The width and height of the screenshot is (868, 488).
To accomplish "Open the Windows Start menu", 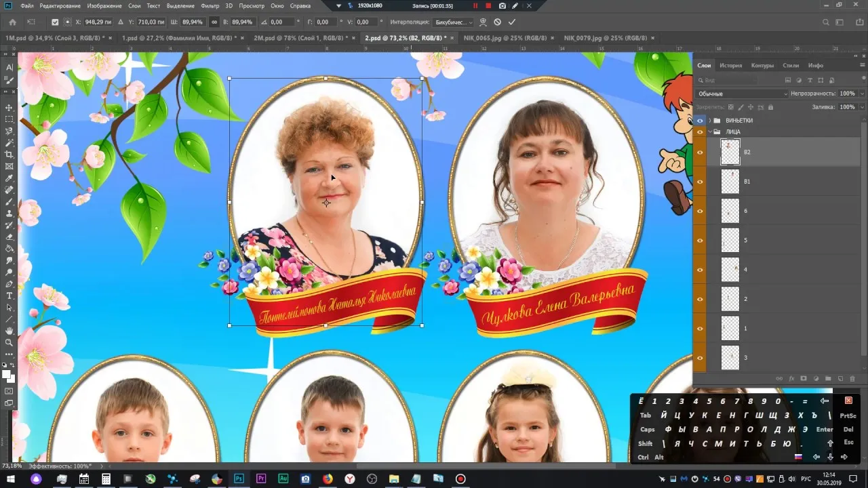I will (11, 479).
